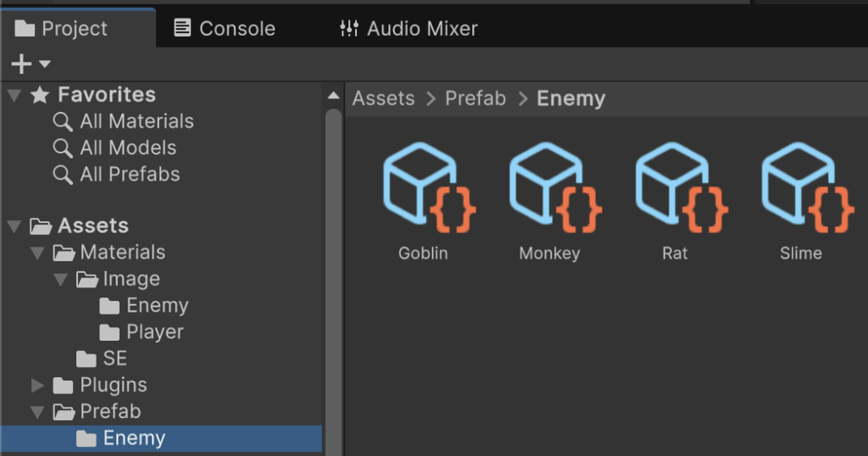Collapse the Assets root folder arrow
Image resolution: width=868 pixels, height=456 pixels.
pos(14,225)
